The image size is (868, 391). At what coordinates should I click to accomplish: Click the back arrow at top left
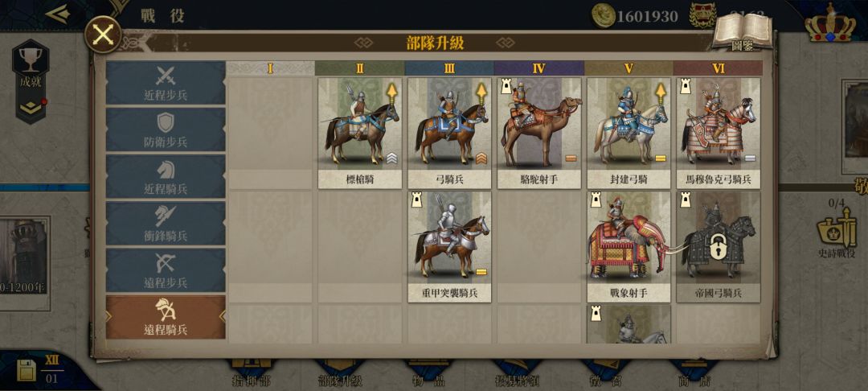pos(58,14)
